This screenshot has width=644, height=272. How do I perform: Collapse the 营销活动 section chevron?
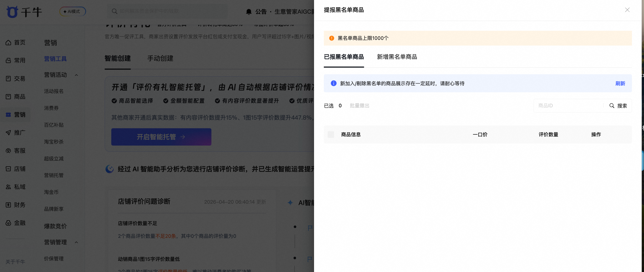coord(76,75)
